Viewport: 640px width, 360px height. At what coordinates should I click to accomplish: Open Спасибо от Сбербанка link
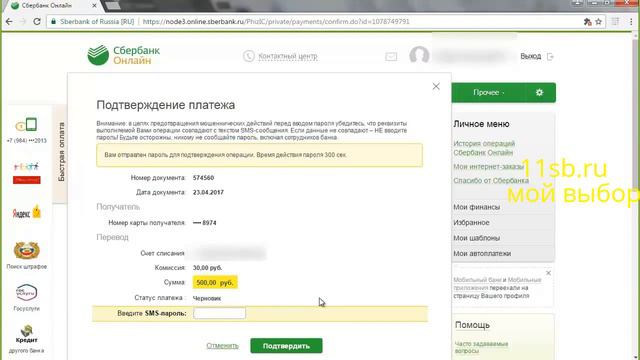point(491,180)
